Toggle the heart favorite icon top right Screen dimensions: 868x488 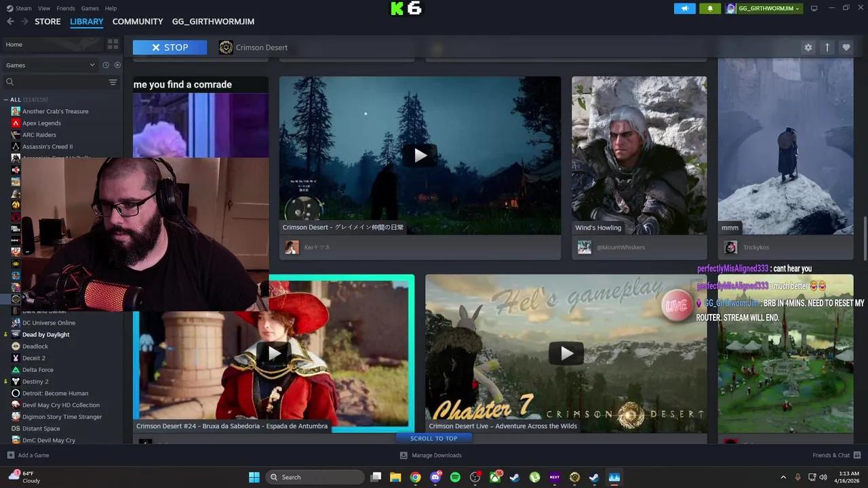[846, 47]
